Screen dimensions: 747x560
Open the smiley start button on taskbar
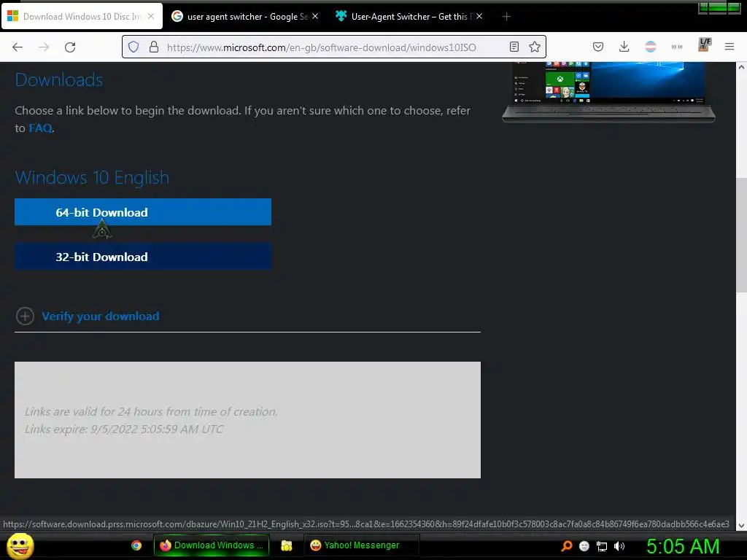20,545
